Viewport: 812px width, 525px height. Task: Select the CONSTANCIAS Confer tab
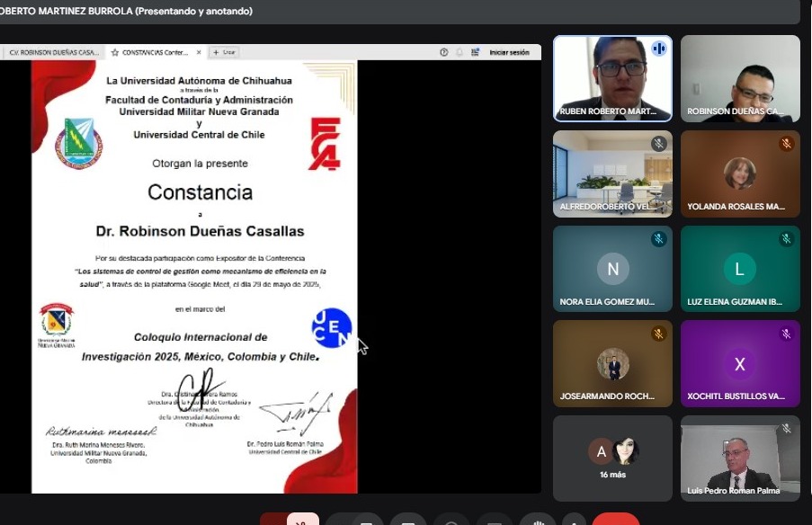coord(155,52)
